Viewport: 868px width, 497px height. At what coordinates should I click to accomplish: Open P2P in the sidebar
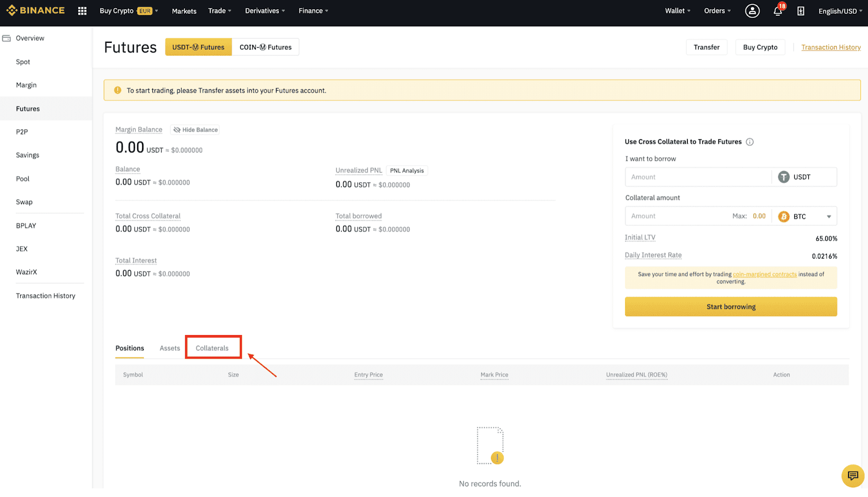(22, 132)
